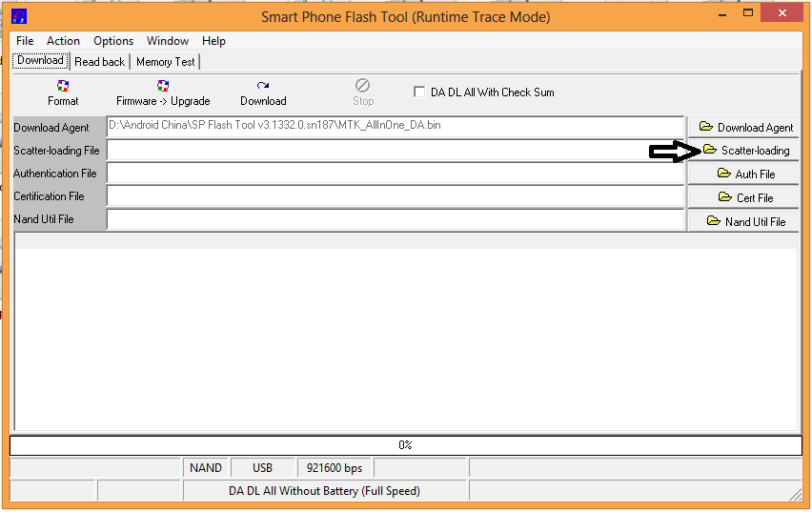Click the Scatter-loading File field
Viewport: 812px width, 512px height.
point(396,151)
